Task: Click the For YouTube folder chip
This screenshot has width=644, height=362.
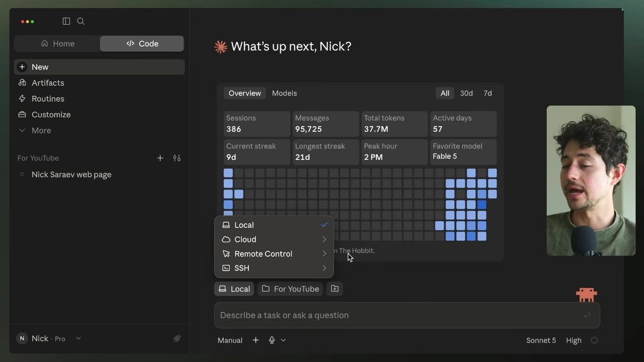Action: 290,289
